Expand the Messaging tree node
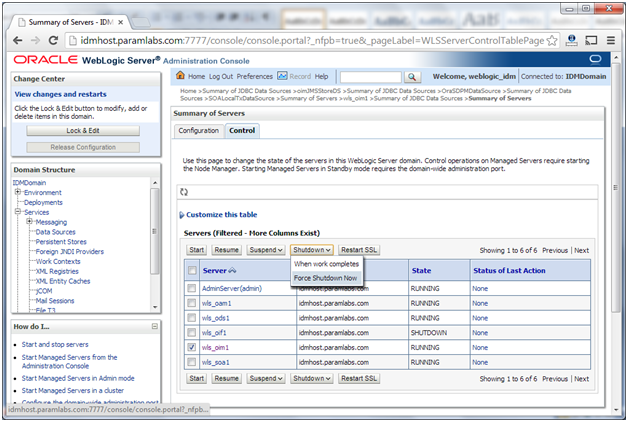The height and width of the screenshot is (422, 628). point(29,221)
